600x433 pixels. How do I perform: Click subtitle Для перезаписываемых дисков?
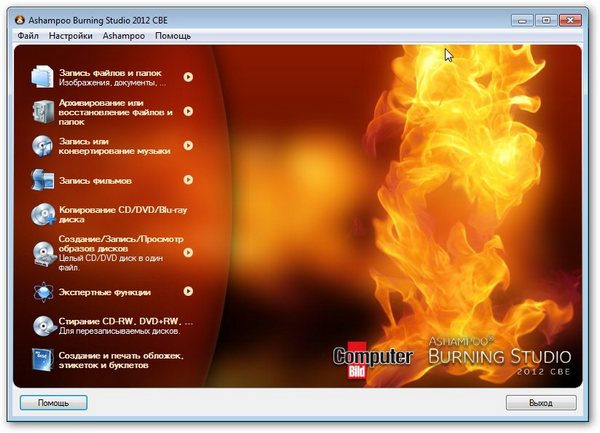119,331
